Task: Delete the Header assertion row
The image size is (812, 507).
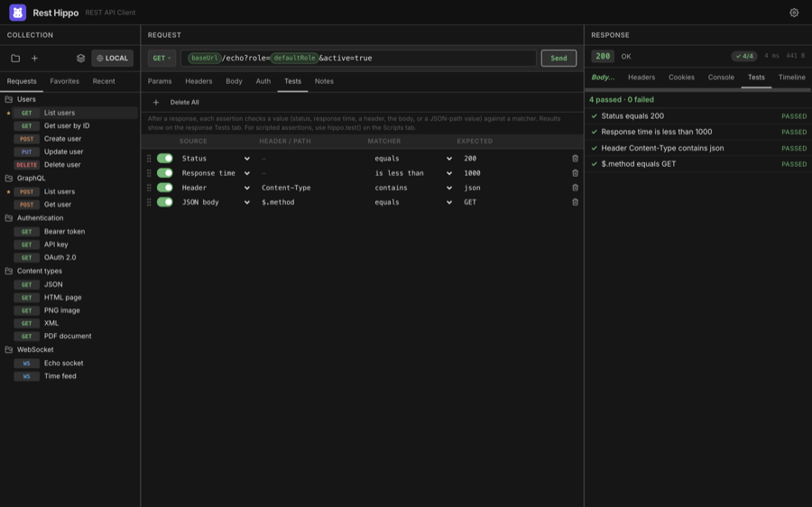Action: (x=575, y=188)
